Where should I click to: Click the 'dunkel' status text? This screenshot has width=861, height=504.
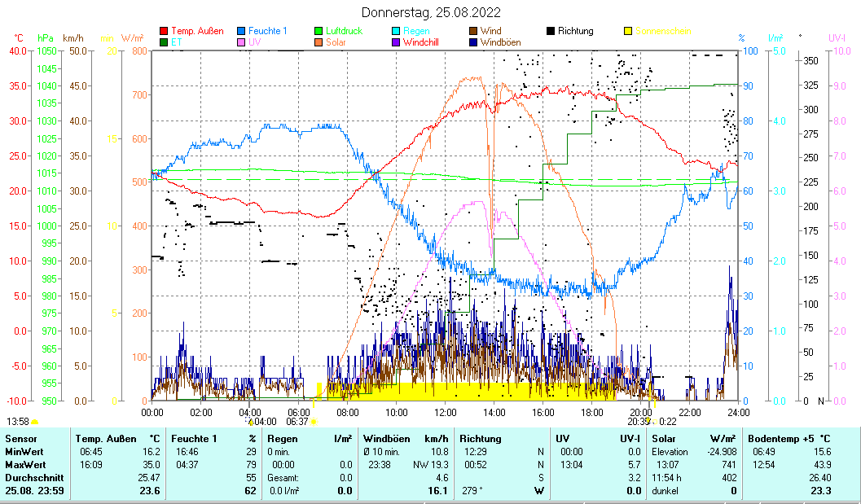pos(665,490)
